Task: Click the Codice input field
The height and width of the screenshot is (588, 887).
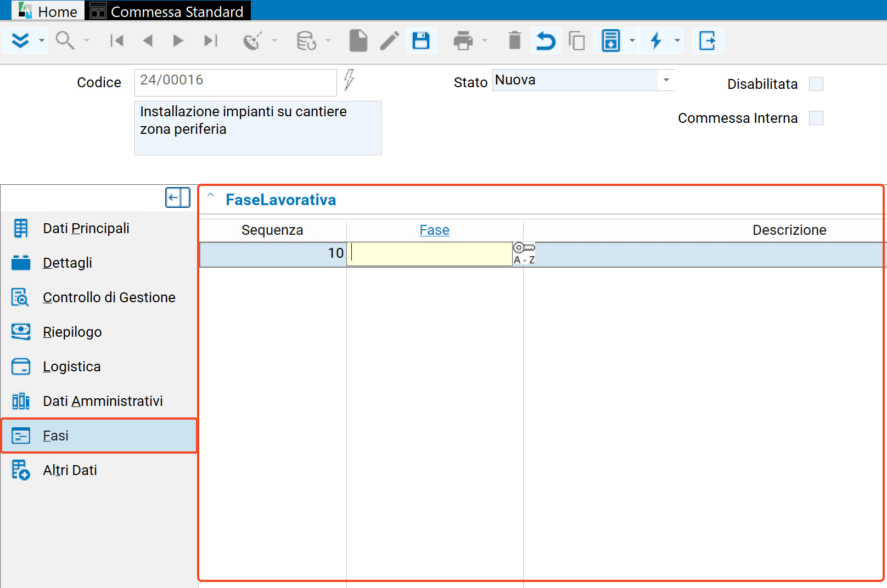Action: (x=235, y=82)
